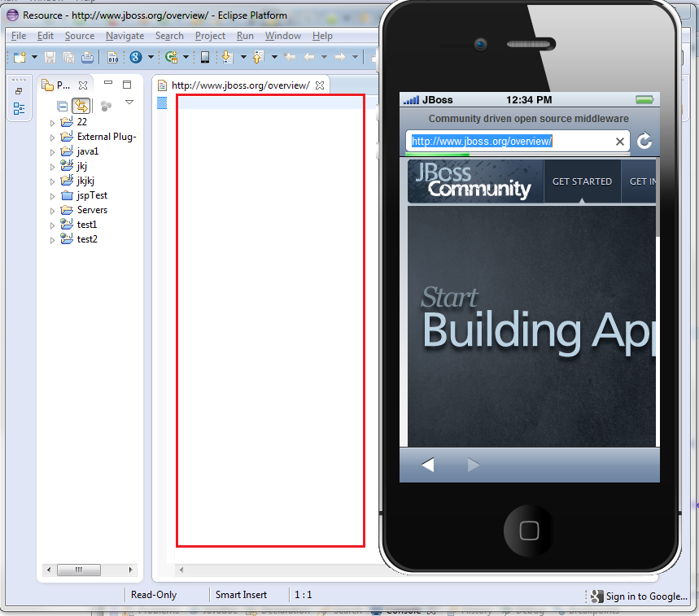Expand the Servers project node
Image resolution: width=699 pixels, height=616 pixels.
[x=52, y=211]
